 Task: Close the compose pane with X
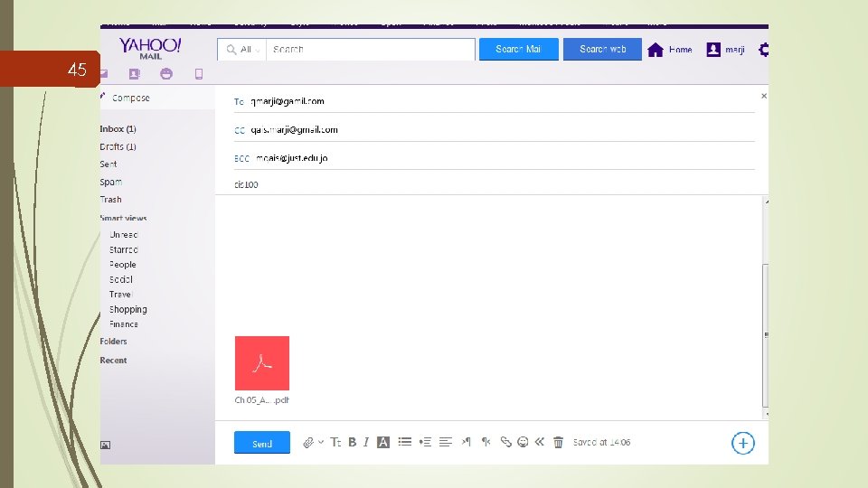pyautogui.click(x=764, y=96)
